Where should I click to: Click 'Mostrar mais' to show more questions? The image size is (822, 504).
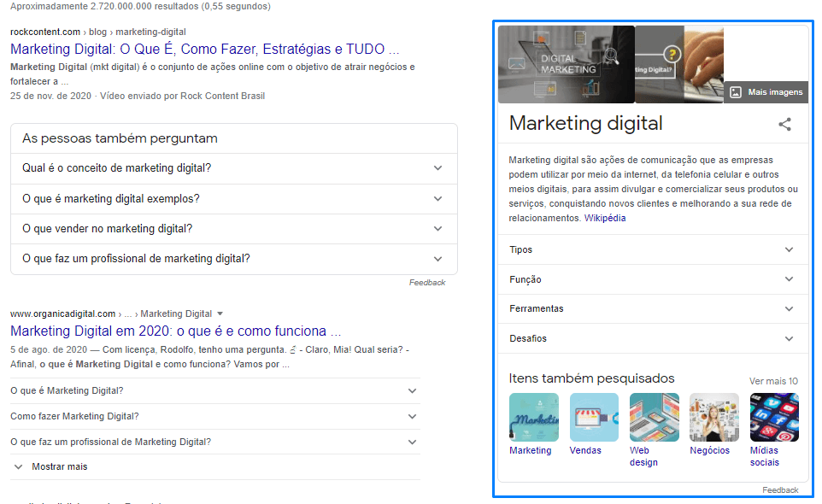click(62, 466)
